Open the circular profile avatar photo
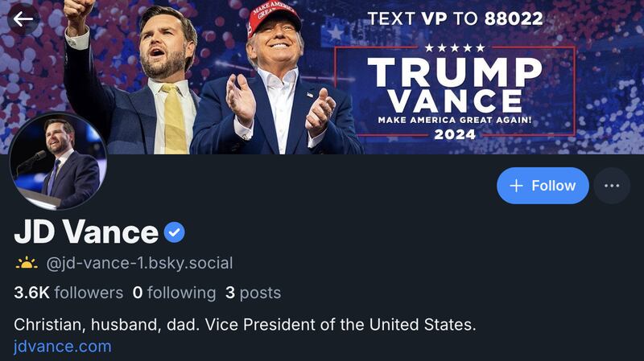Viewport: 644px width, 361px height. (x=58, y=162)
